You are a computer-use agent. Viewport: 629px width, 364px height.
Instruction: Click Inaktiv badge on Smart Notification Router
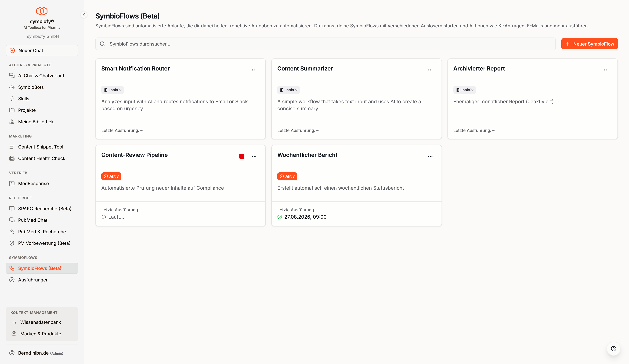(113, 90)
